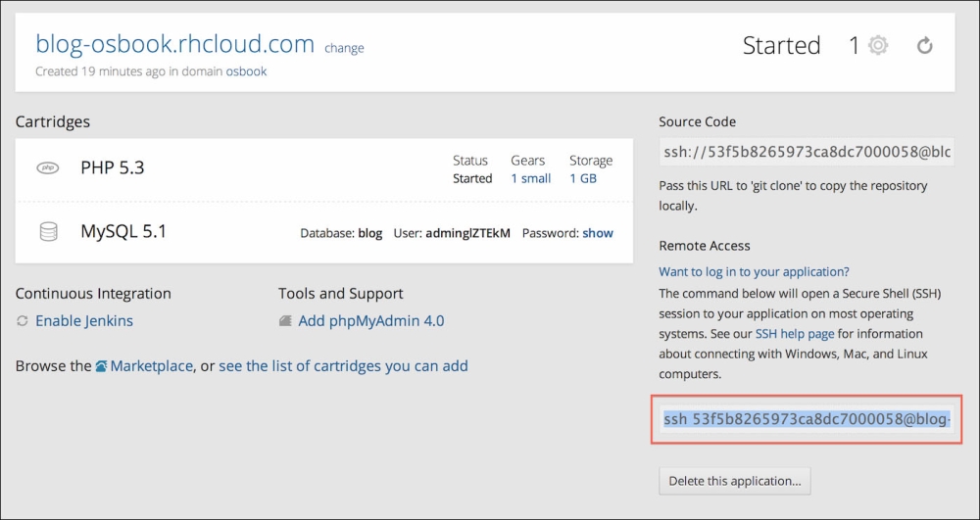Click the MySQL database cartridge icon
980x520 pixels.
pyautogui.click(x=47, y=232)
